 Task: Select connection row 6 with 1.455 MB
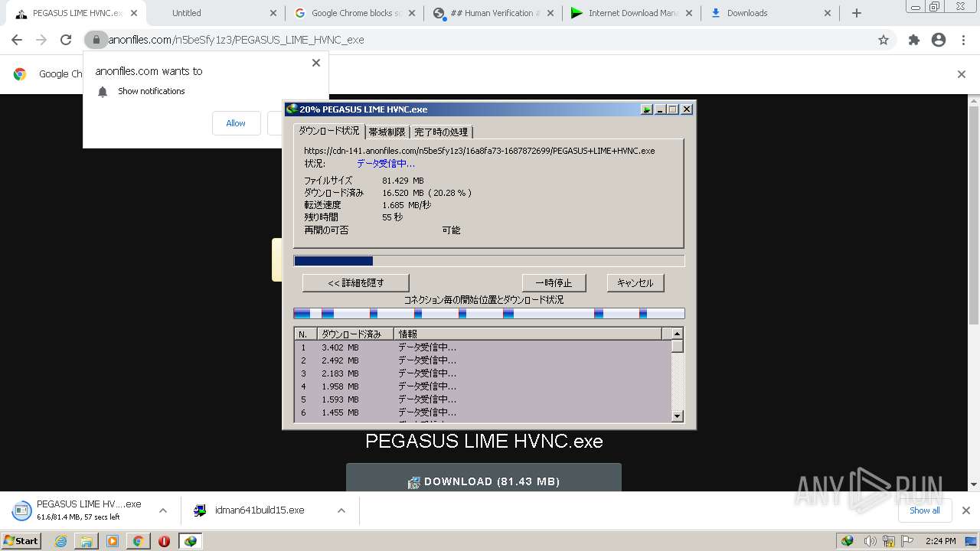[x=483, y=412]
